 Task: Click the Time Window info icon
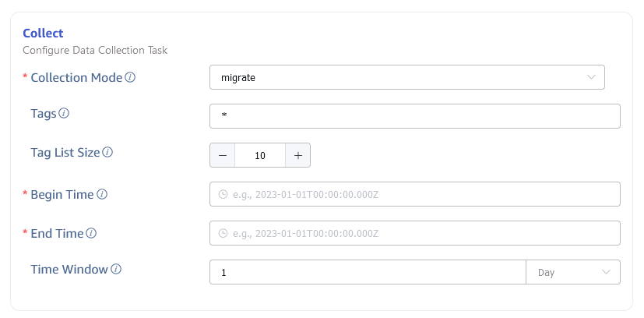click(116, 270)
